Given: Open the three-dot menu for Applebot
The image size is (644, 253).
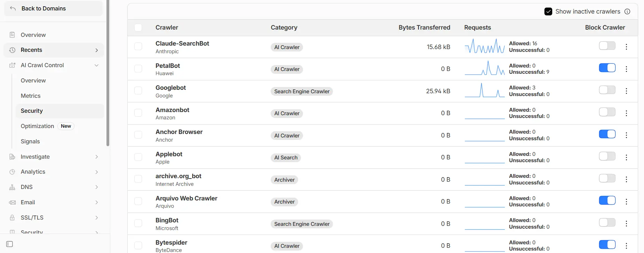Looking at the screenshot, I should pos(626,157).
